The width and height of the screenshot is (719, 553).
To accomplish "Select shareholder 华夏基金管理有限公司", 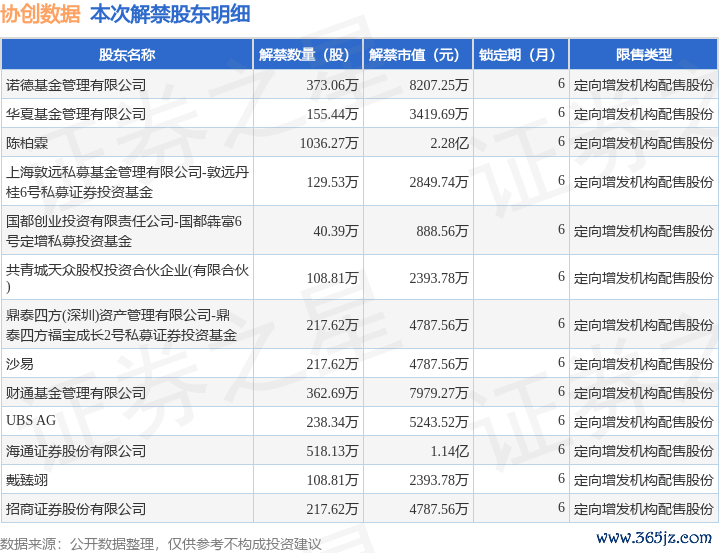I will click(76, 114).
